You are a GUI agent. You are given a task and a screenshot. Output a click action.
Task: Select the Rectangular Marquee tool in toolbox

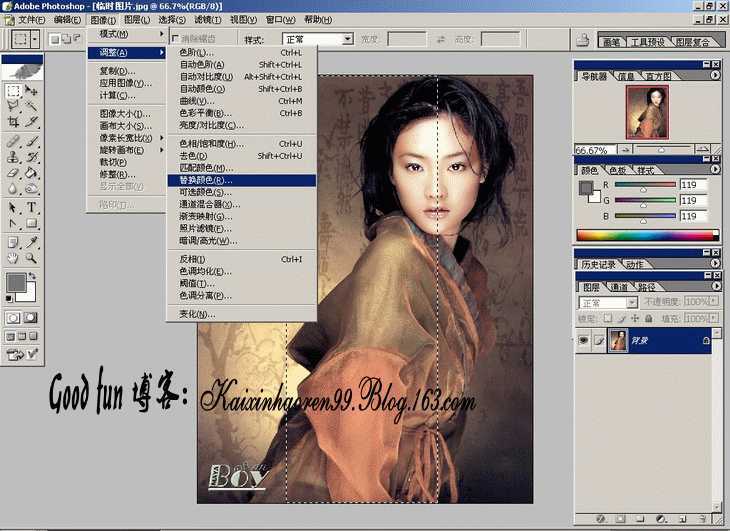(x=13, y=90)
